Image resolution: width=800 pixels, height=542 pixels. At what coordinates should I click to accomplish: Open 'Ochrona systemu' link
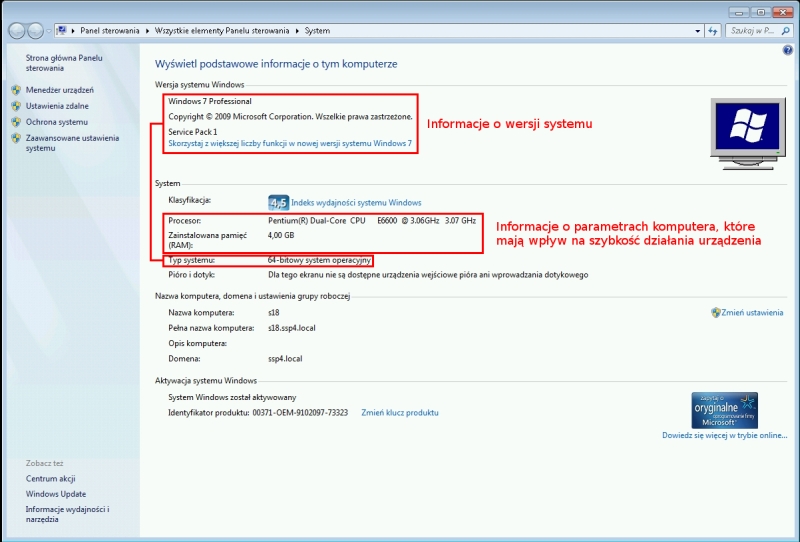coord(57,122)
